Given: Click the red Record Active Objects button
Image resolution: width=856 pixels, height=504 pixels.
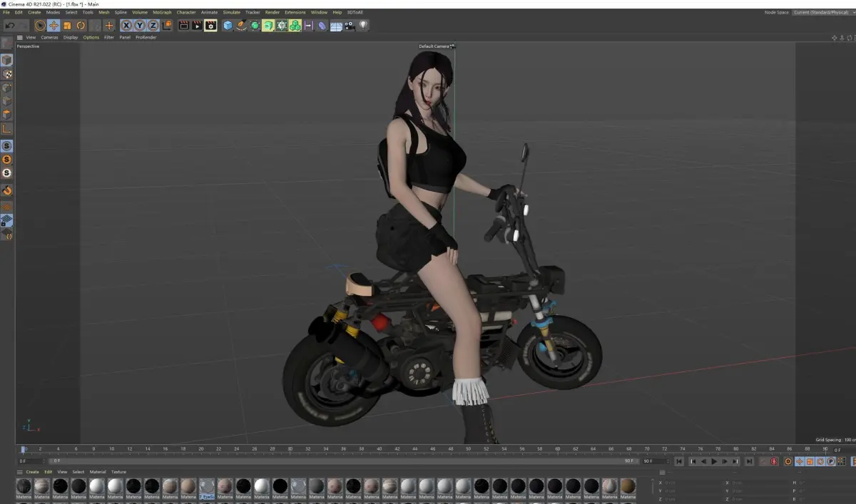Looking at the screenshot, I should tap(774, 461).
